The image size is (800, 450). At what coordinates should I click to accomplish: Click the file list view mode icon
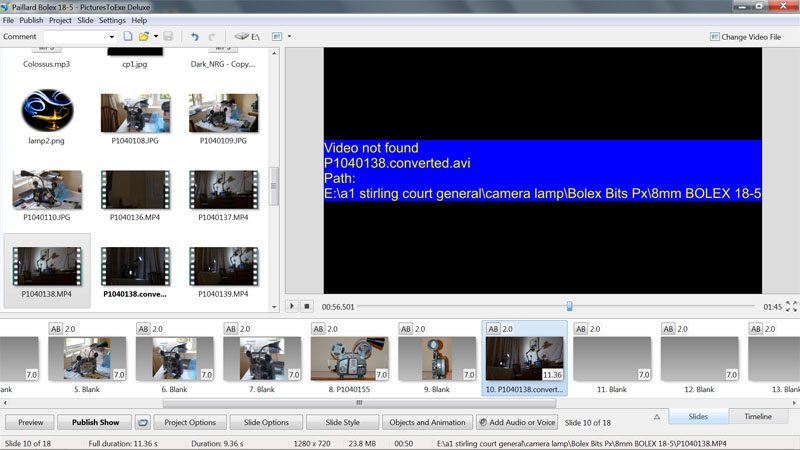[x=277, y=36]
